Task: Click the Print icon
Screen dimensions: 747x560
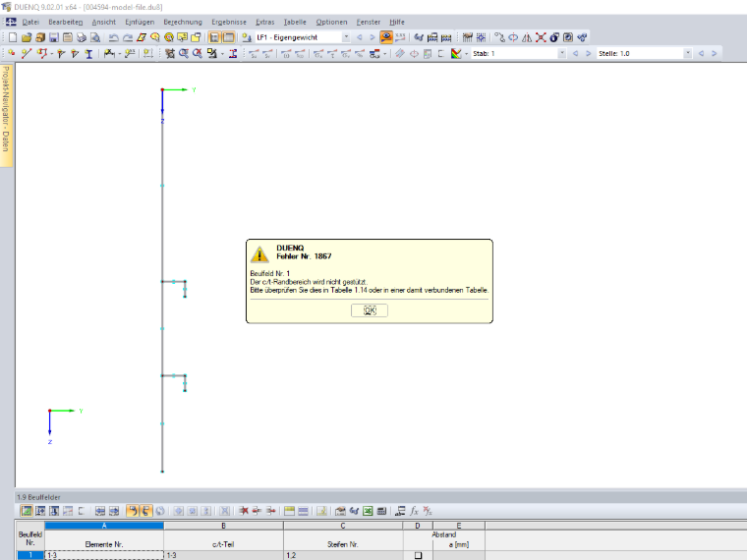Action: click(x=82, y=37)
